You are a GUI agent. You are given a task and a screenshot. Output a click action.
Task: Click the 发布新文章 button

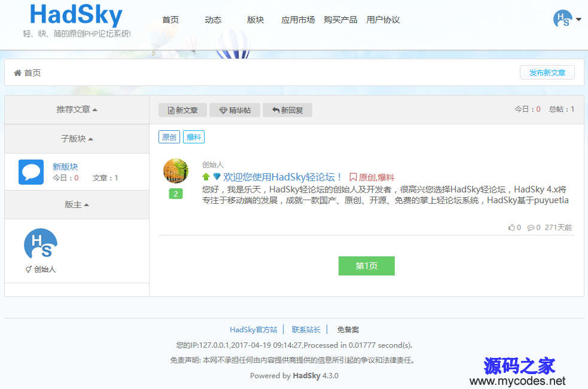coord(547,73)
